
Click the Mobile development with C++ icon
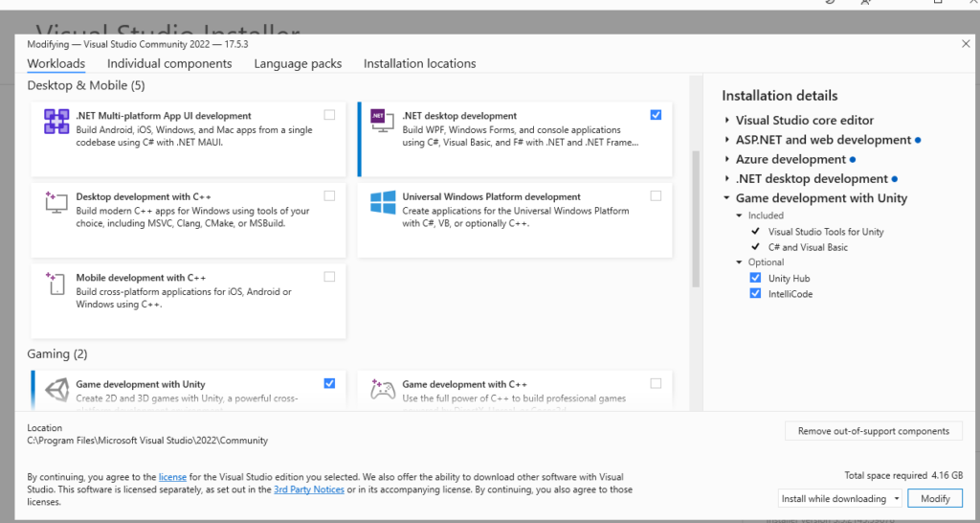coord(56,284)
